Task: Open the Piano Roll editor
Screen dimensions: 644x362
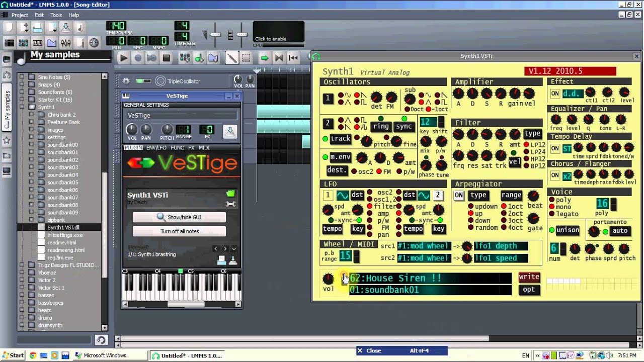Action: tap(37, 43)
